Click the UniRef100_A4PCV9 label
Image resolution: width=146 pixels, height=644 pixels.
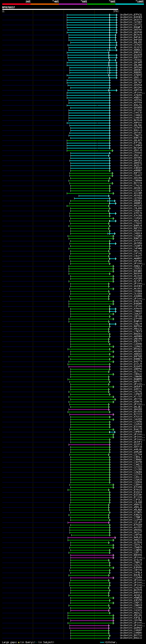point(131,90)
